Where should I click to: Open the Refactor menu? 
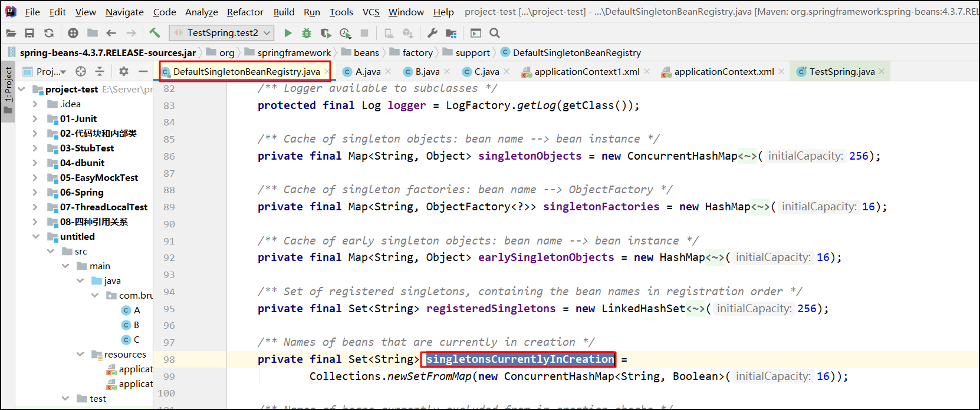pyautogui.click(x=245, y=12)
